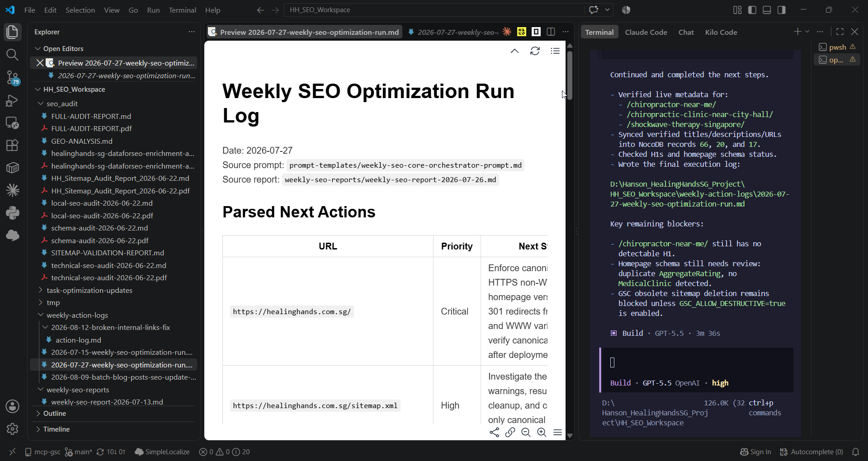Open the Containers view in the activity bar
This screenshot has width=868, height=461.
tap(12, 168)
